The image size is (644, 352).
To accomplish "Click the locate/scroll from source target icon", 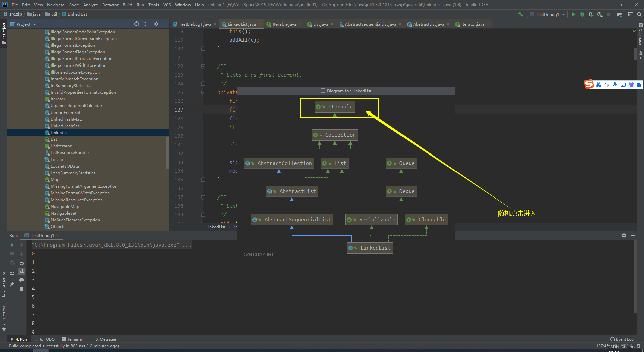I will tap(137, 24).
